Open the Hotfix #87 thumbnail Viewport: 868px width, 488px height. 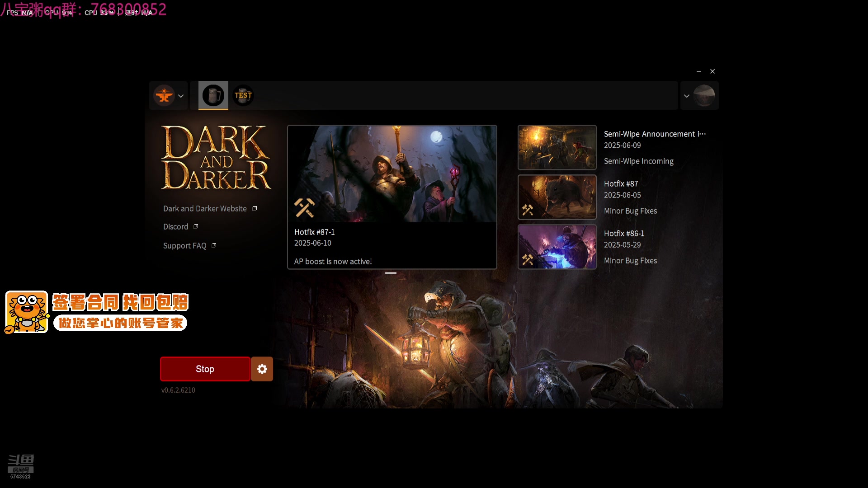(x=557, y=197)
